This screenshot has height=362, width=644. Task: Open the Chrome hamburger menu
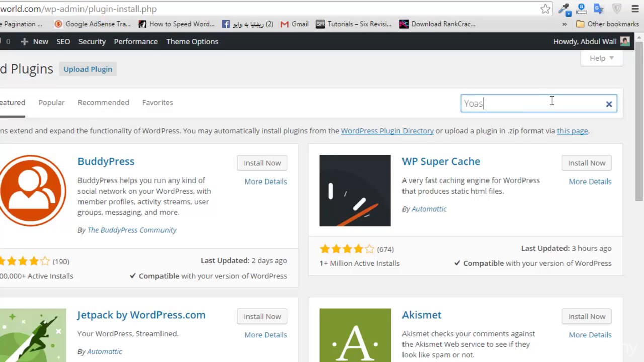click(635, 9)
